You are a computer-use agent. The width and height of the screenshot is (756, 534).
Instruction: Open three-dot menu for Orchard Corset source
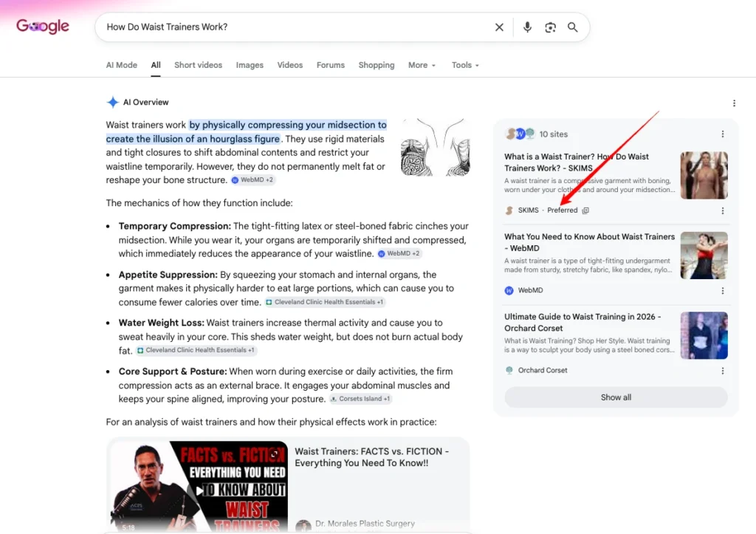(722, 371)
